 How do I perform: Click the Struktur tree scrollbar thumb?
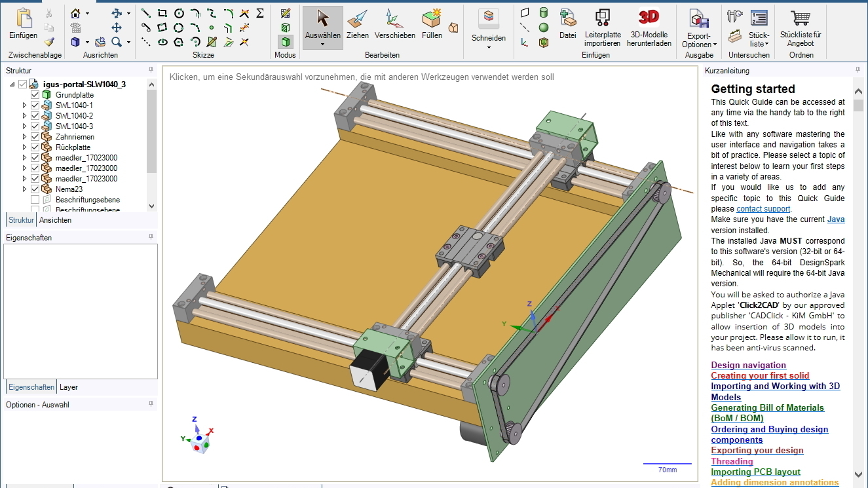[152, 130]
